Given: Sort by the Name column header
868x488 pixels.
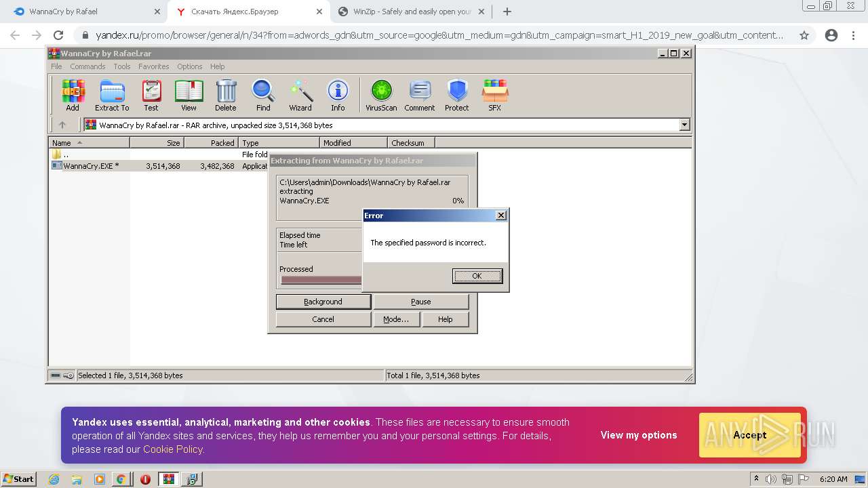Looking at the screenshot, I should (89, 142).
